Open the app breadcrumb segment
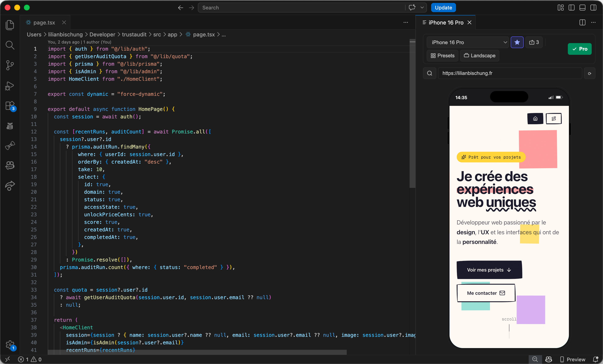The image size is (603, 364). [x=172, y=35]
